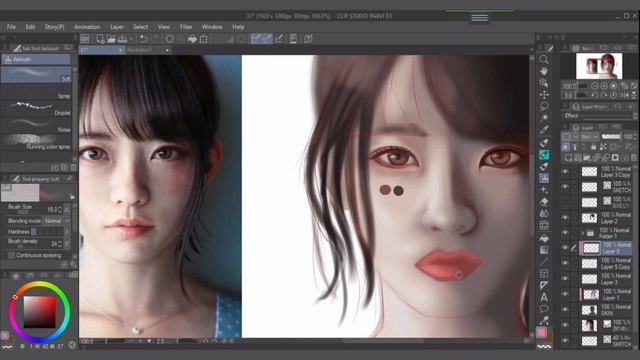Select the Soft airbrush sub tool
This screenshot has height=360, width=640.
36,75
